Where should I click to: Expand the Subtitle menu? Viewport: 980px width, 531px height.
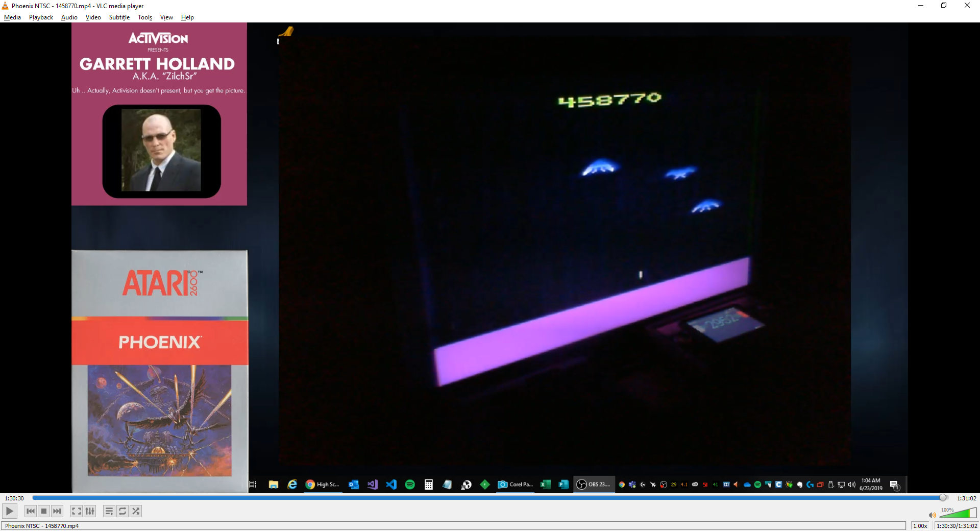tap(119, 17)
